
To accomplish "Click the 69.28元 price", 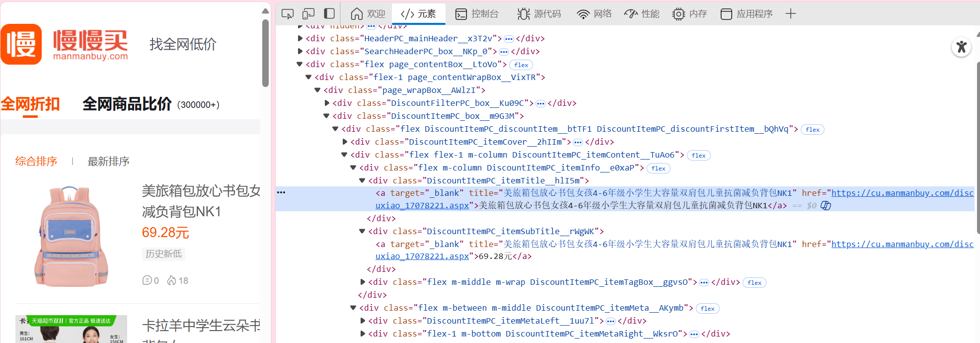I will 165,233.
